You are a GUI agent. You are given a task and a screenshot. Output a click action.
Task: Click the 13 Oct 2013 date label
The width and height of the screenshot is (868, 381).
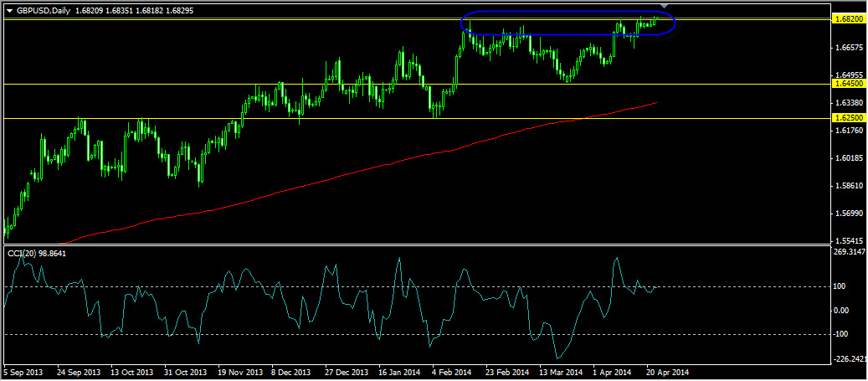click(x=131, y=372)
